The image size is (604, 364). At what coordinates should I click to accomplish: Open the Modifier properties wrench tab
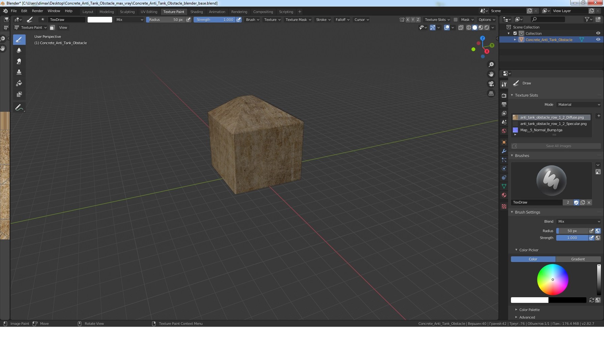(x=504, y=151)
